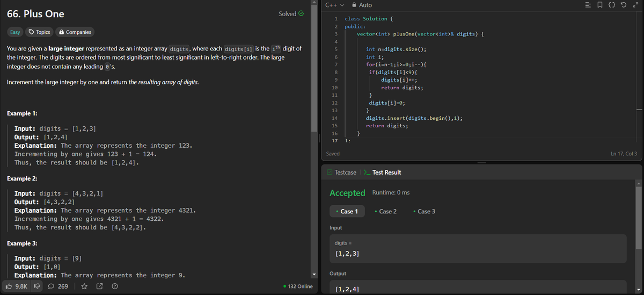Click the Easy difficulty tag
The width and height of the screenshot is (644, 295).
click(15, 32)
